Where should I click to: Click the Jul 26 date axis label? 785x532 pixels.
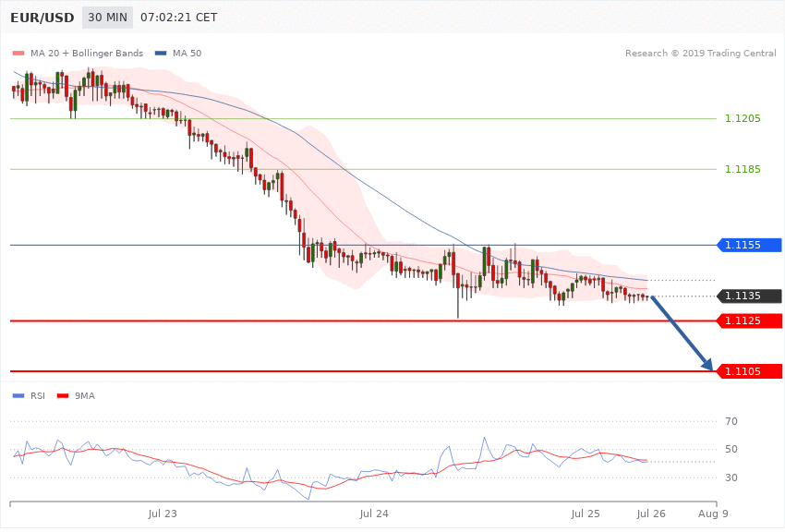651,514
